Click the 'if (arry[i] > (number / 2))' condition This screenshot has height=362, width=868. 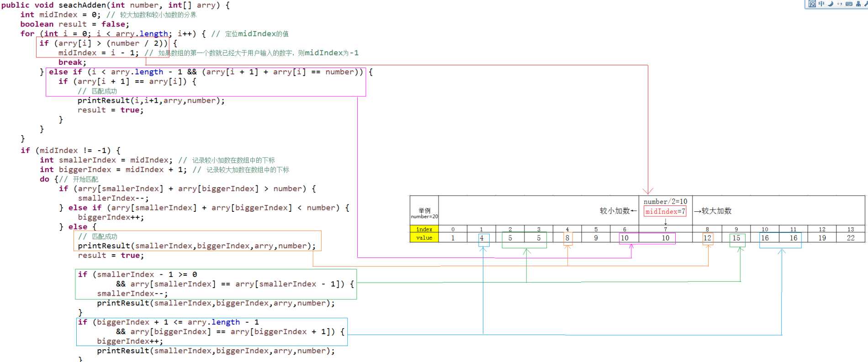tap(104, 43)
